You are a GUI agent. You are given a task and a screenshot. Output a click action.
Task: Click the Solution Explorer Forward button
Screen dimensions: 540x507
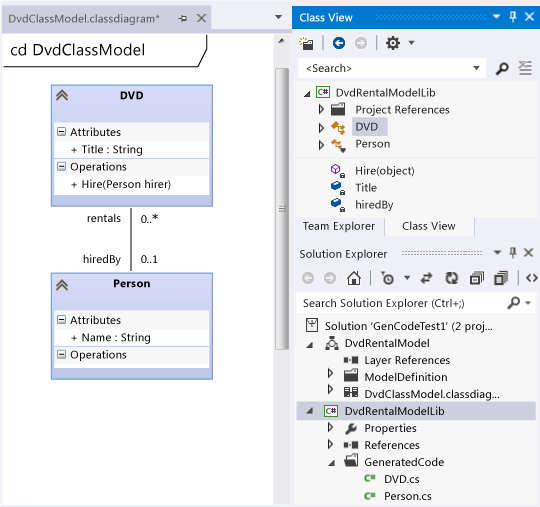(330, 278)
